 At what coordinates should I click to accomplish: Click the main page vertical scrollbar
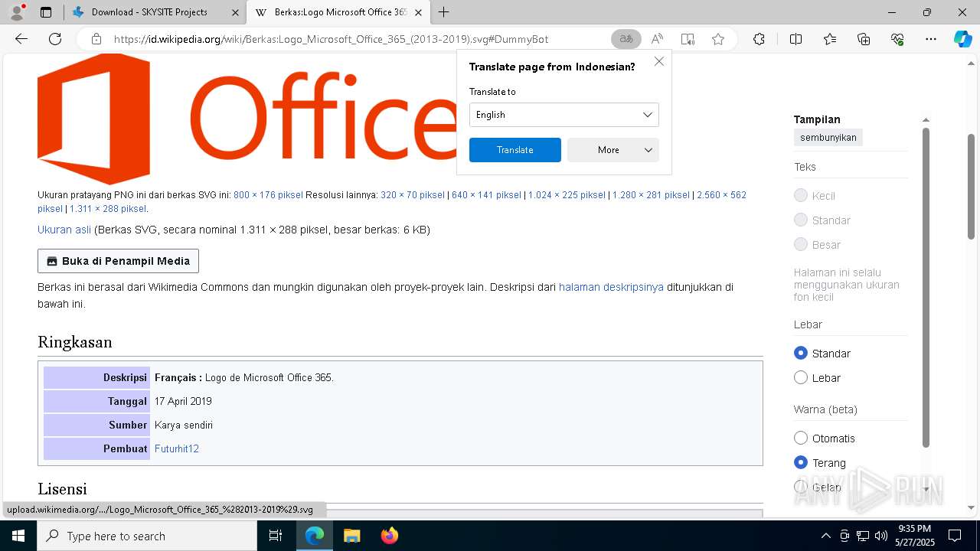coord(972,187)
